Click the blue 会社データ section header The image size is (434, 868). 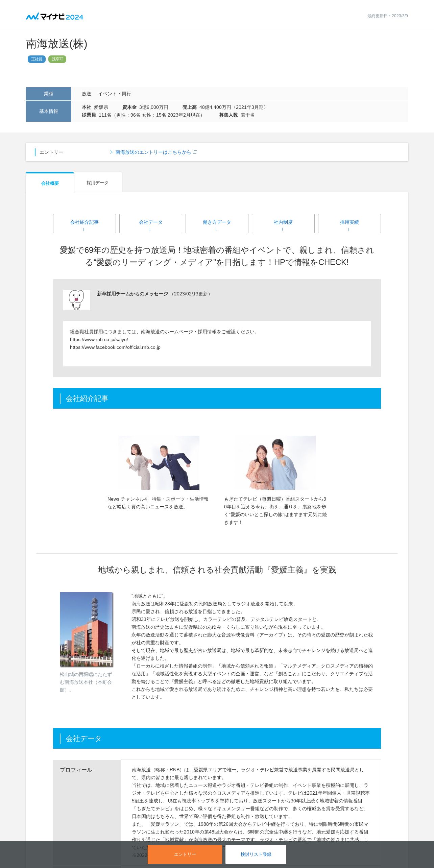tap(217, 739)
